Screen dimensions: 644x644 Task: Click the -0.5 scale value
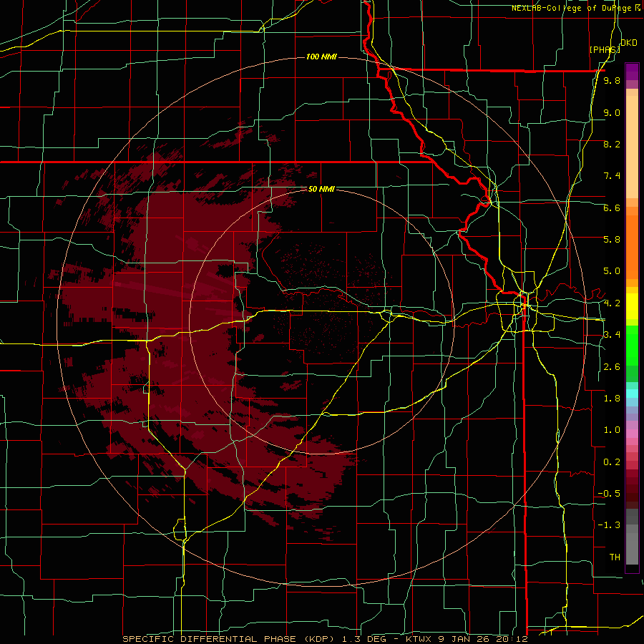coord(609,494)
